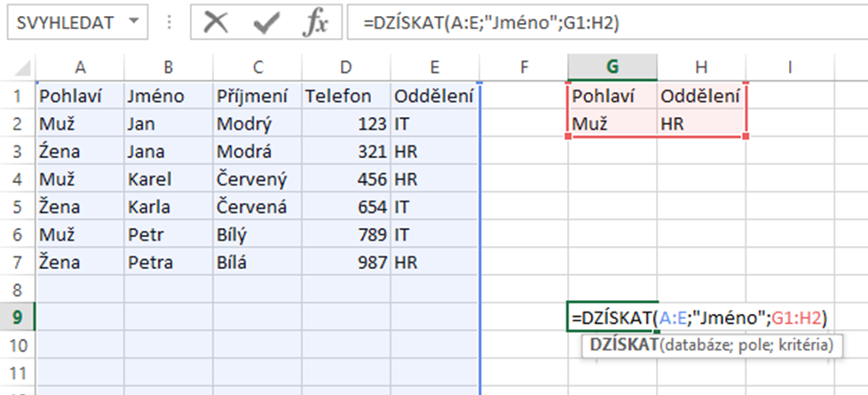
Task: Click the formula bar vertical dots handle
Action: (170, 23)
